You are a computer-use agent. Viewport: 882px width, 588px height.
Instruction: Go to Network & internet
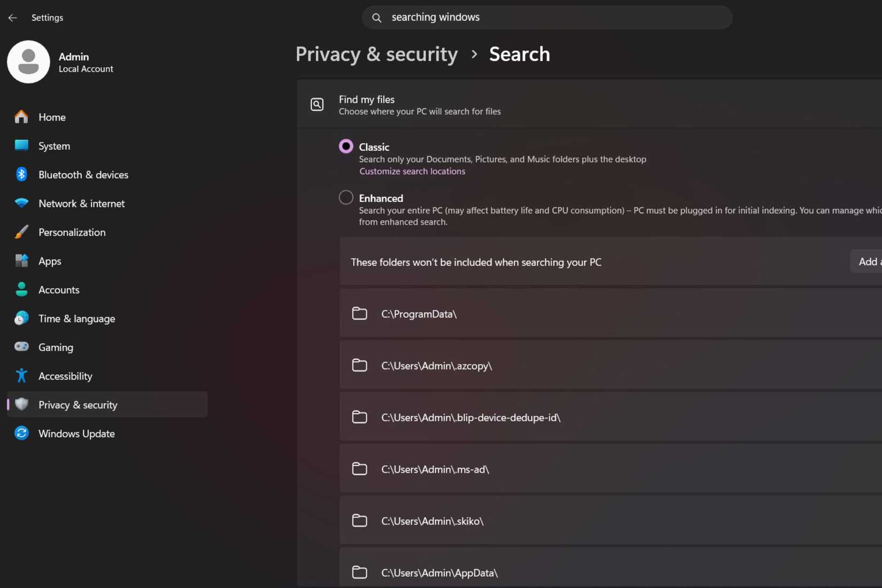click(x=107, y=204)
